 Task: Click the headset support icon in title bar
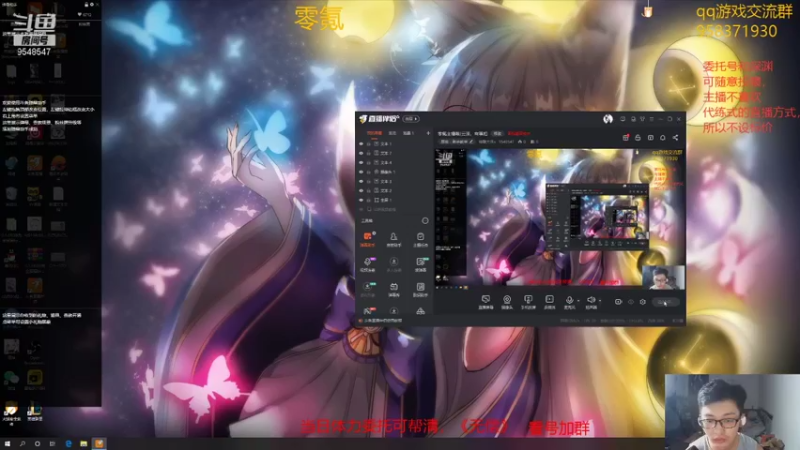633,119
